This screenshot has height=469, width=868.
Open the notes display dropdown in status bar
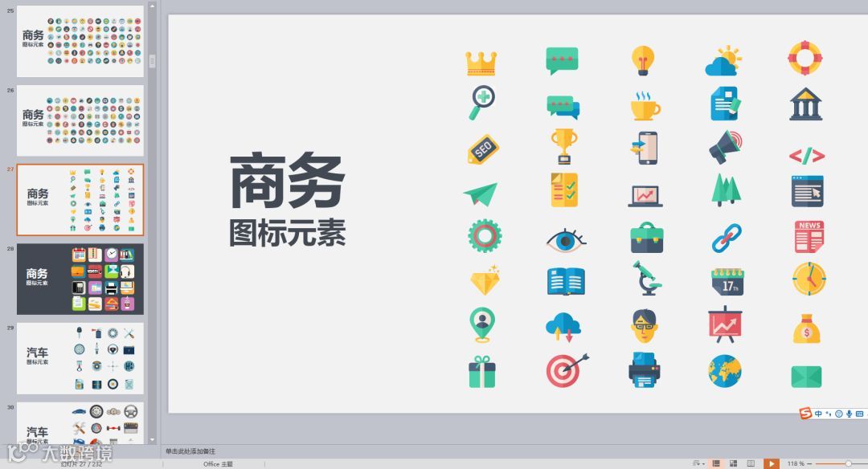click(698, 463)
